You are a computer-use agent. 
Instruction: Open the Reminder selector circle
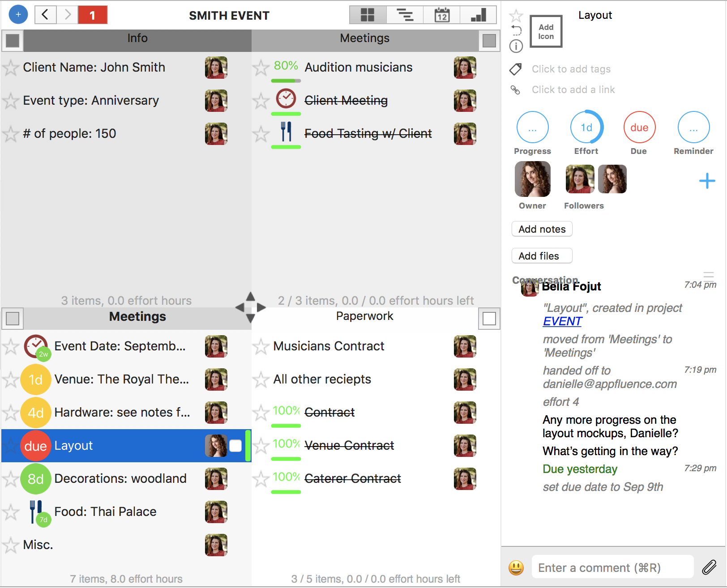pos(693,128)
